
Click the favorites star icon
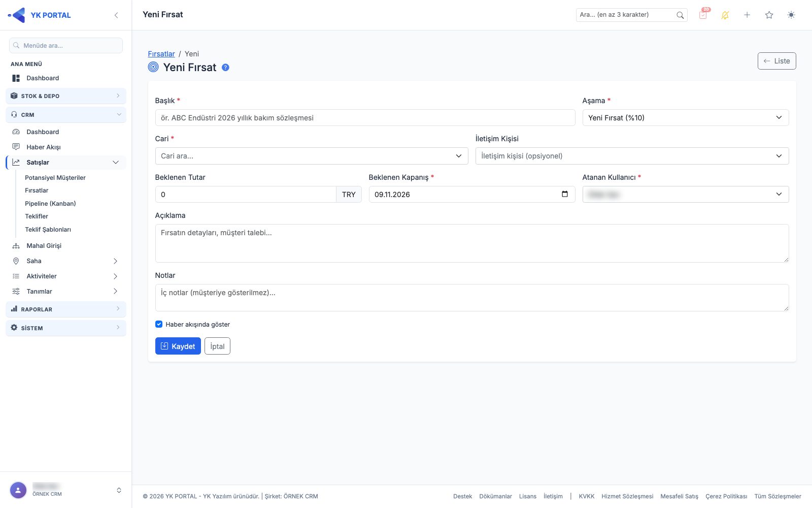pos(769,15)
